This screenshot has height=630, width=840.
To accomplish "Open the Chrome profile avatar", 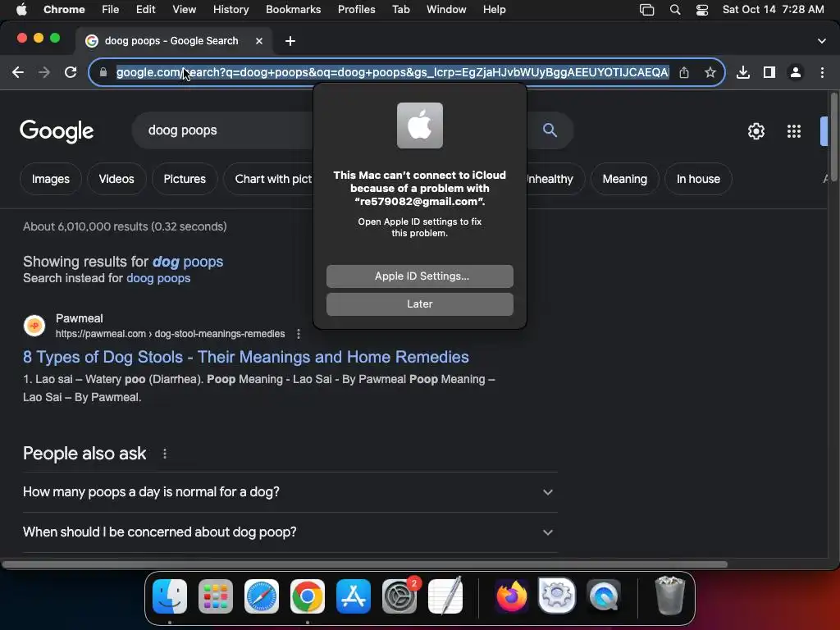I will [x=796, y=72].
